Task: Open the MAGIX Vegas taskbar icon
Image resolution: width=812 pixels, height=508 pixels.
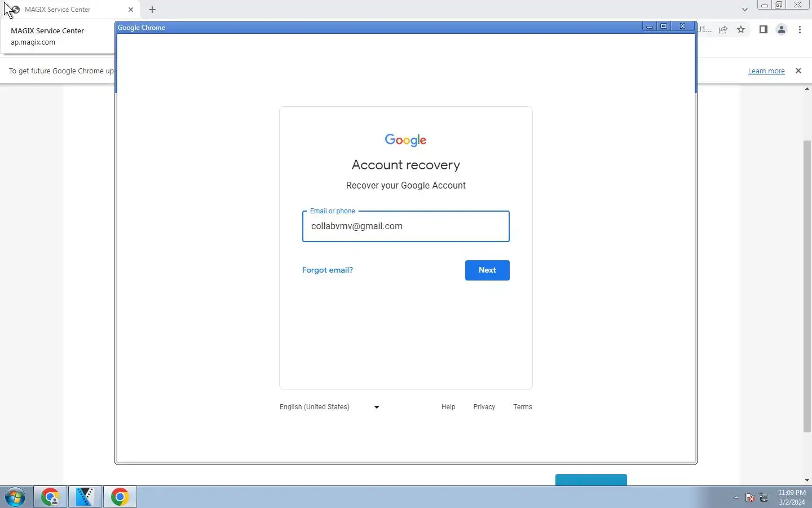Action: click(x=85, y=497)
